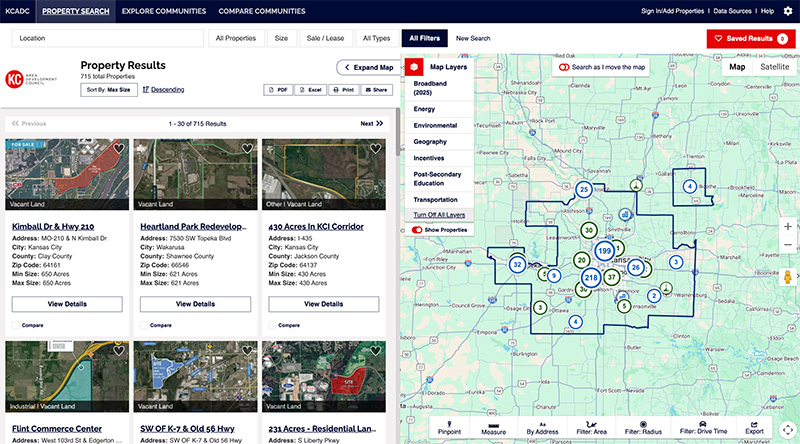Open the KCADC menu item

point(17,11)
